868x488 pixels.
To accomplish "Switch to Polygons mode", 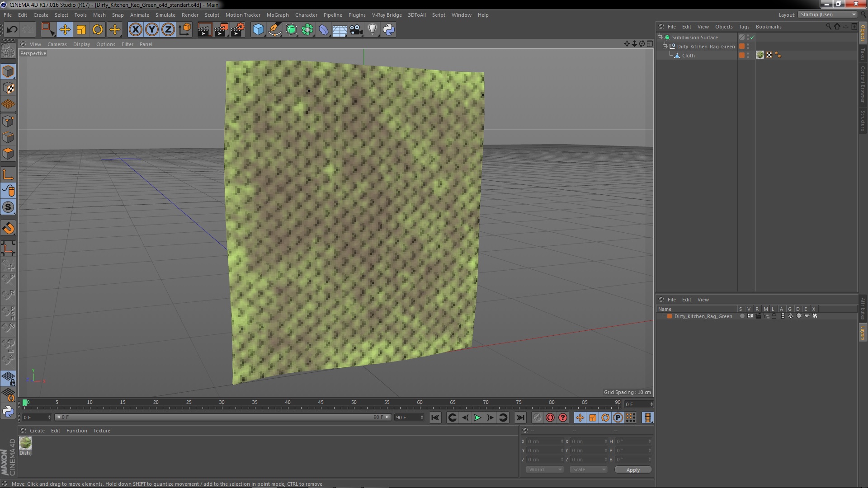I will tap(8, 154).
